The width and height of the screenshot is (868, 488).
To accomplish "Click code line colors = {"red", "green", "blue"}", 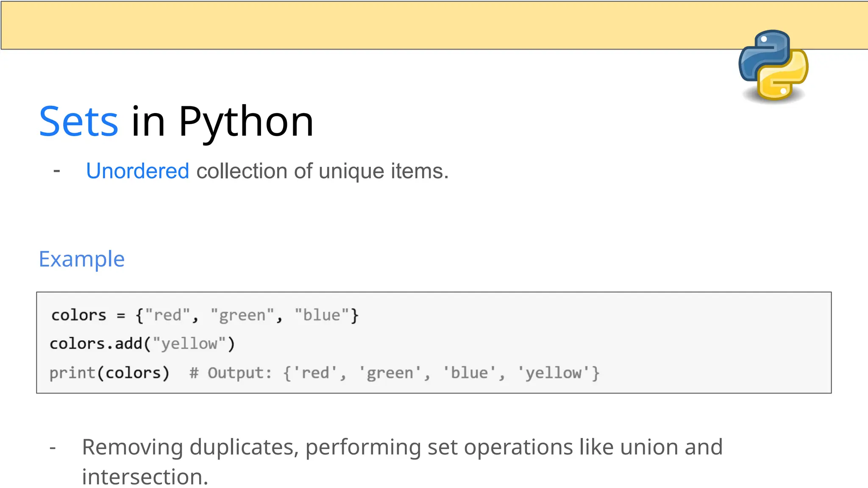I will 205,316.
